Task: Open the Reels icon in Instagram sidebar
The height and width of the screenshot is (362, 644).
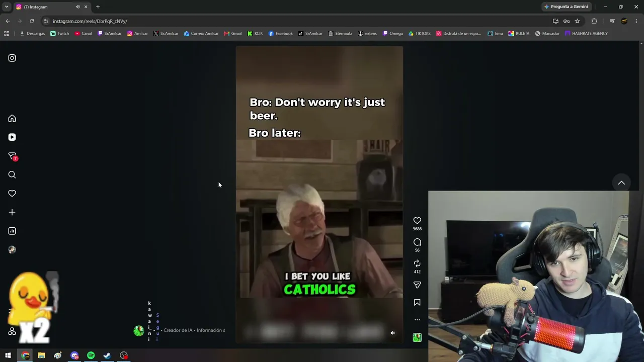Action: (12, 137)
